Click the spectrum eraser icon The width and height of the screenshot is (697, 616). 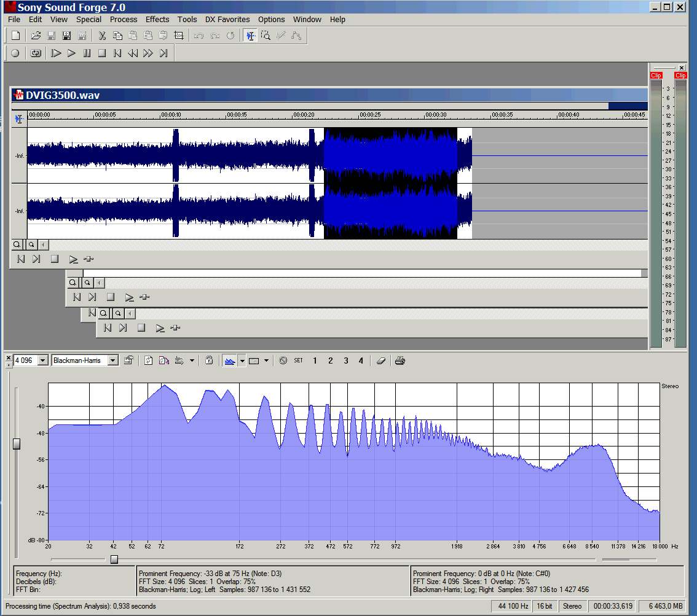[380, 361]
